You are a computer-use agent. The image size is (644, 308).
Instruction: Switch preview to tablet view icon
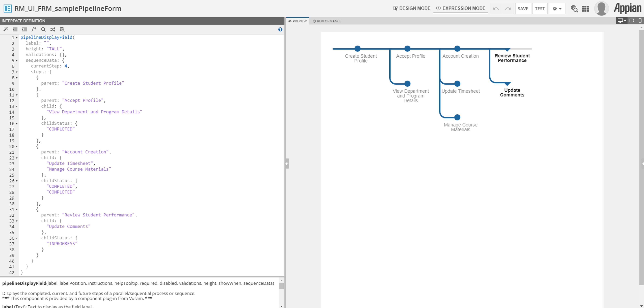pyautogui.click(x=631, y=20)
